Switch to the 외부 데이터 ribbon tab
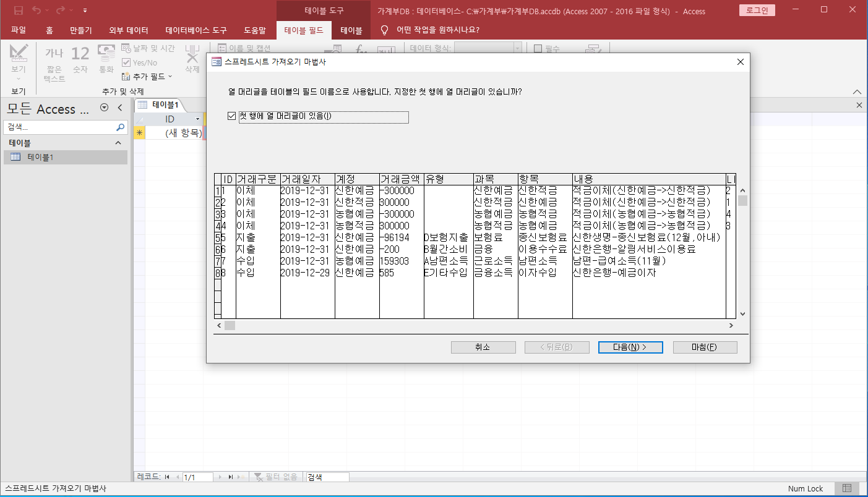Viewport: 868px width, 497px height. tap(129, 30)
